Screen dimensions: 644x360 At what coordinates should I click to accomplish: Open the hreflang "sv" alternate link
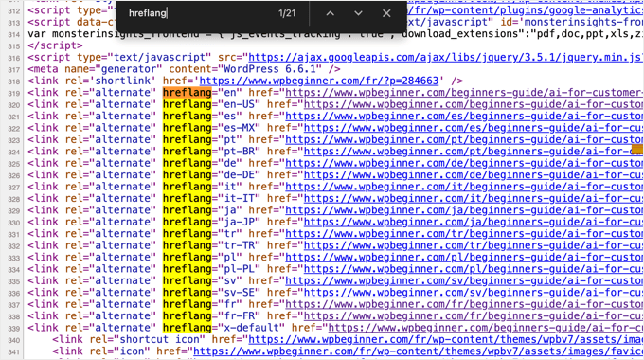click(464, 281)
